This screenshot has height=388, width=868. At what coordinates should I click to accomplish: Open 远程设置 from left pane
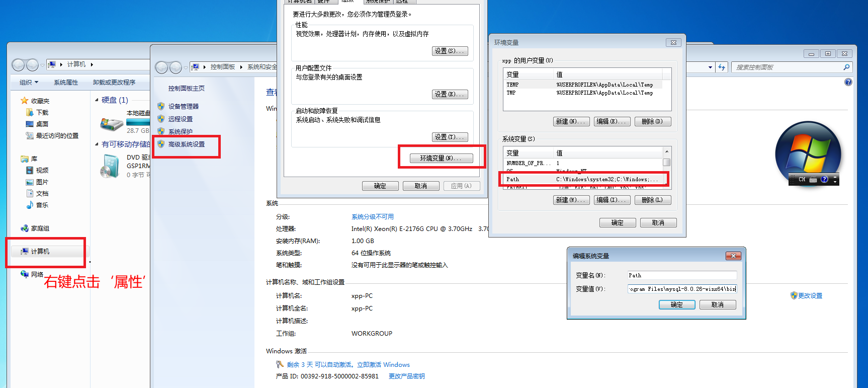181,119
